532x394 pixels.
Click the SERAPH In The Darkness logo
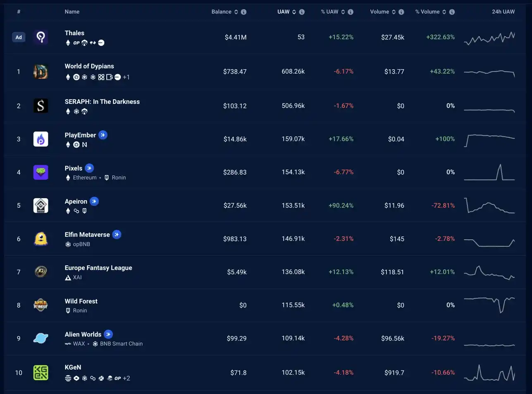click(41, 106)
